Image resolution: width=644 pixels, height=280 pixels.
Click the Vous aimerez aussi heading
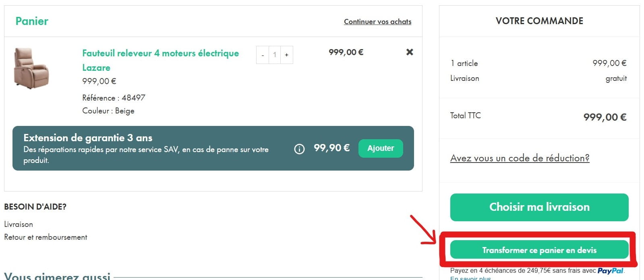click(x=57, y=276)
